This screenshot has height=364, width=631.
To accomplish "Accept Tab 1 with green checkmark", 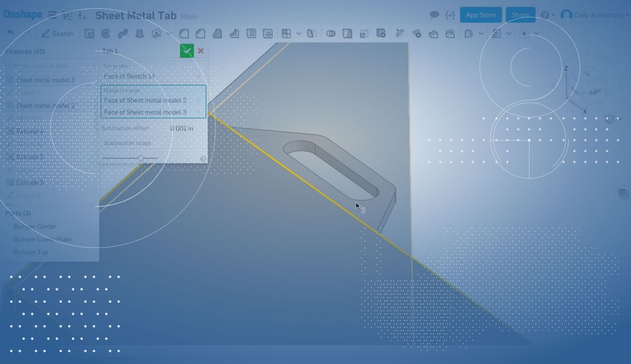I will click(x=187, y=51).
